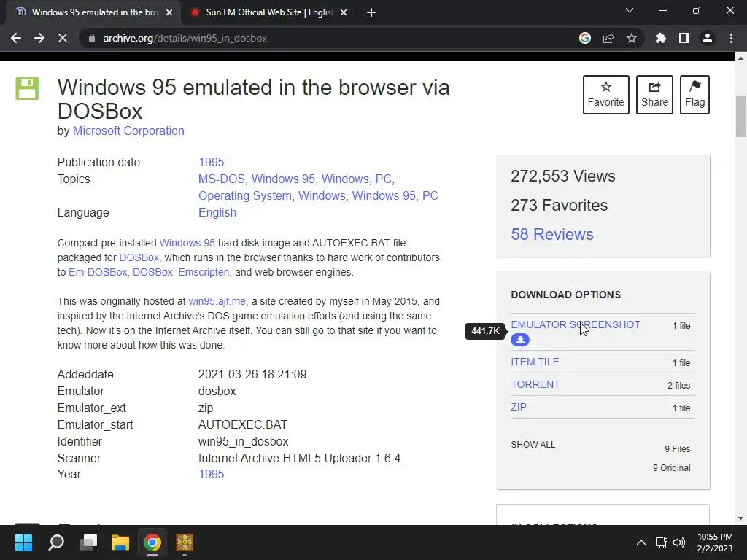Image resolution: width=747 pixels, height=560 pixels.
Task: Favorite this item
Action: 606,95
